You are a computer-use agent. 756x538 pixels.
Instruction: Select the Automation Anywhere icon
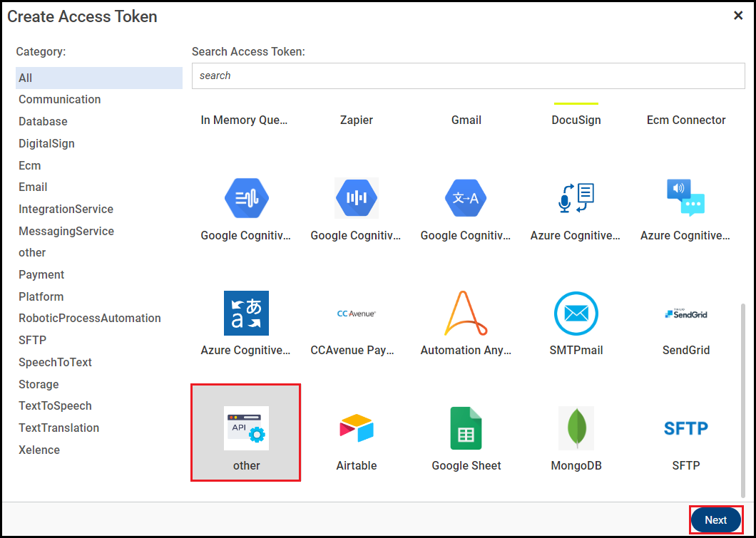pyautogui.click(x=466, y=314)
